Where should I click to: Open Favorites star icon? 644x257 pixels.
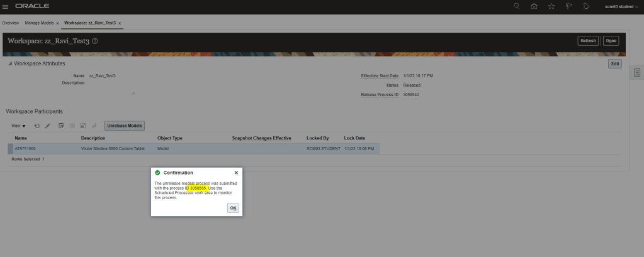(x=551, y=6)
